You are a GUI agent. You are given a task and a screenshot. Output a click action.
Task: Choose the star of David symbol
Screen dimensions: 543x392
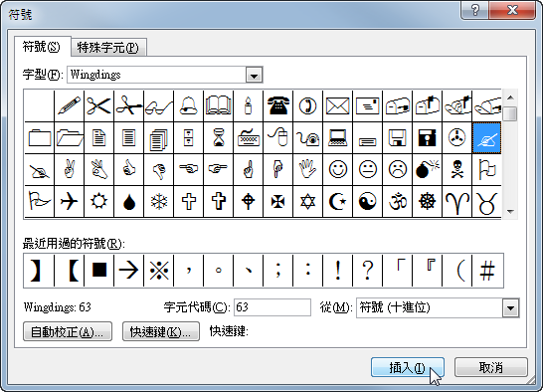click(307, 201)
